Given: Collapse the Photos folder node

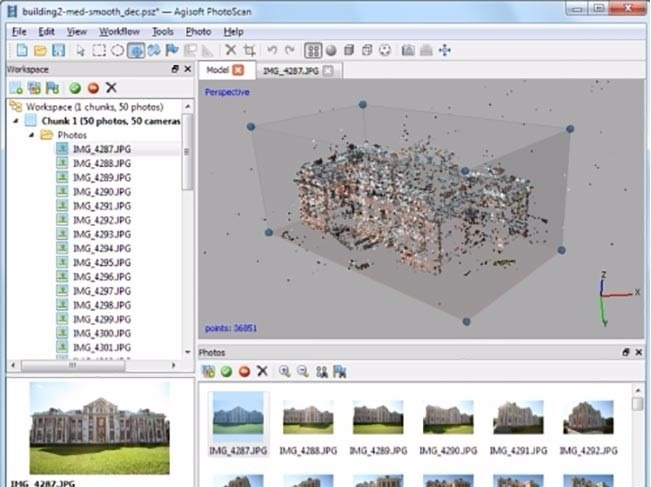Looking at the screenshot, I should pyautogui.click(x=32, y=135).
